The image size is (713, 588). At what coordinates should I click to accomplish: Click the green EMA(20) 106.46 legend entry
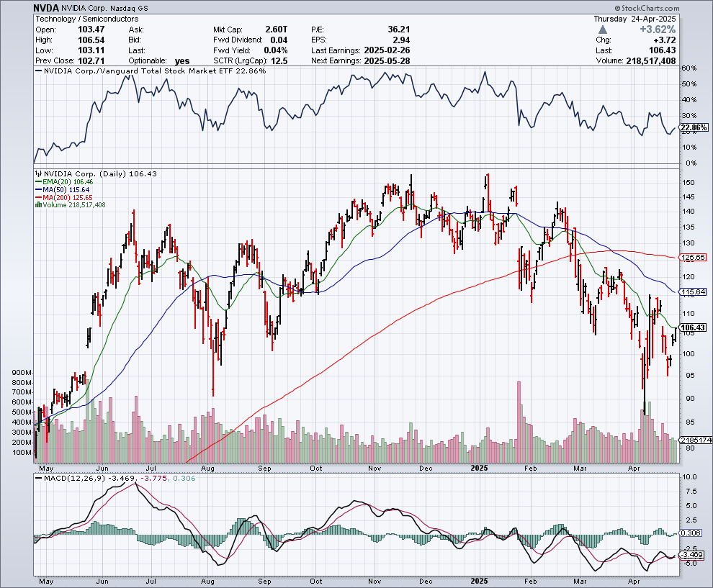pos(65,182)
